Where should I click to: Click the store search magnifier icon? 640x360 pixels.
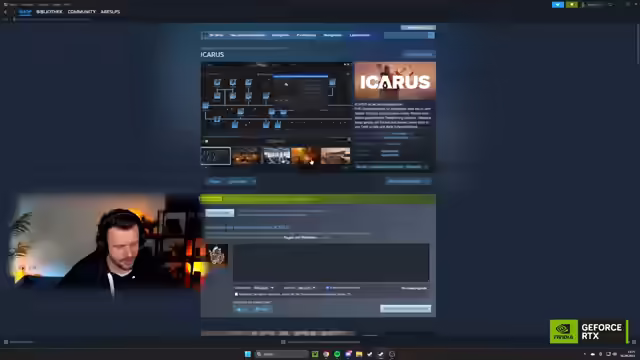431,36
